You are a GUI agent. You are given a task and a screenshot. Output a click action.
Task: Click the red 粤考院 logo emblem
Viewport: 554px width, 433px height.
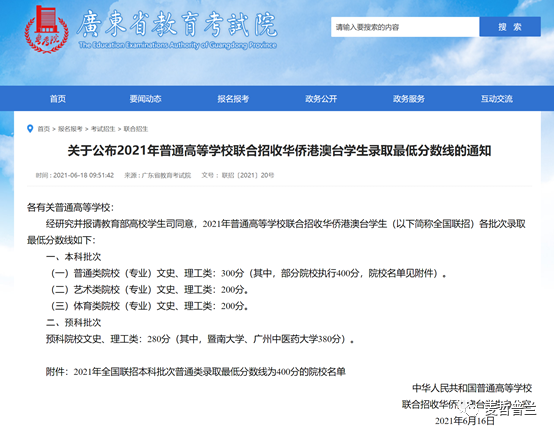[46, 29]
